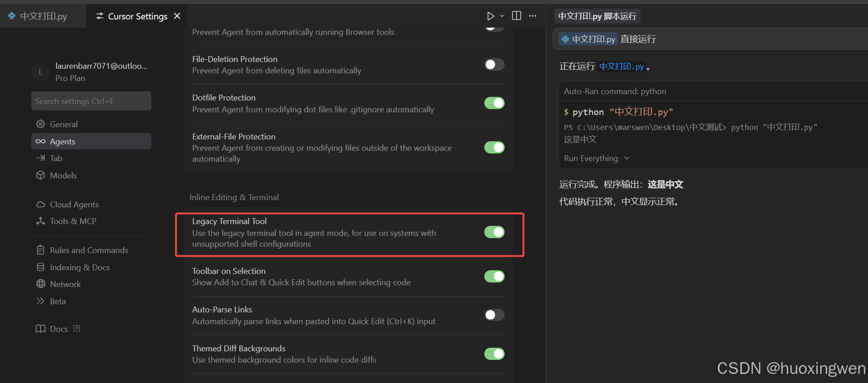This screenshot has width=868, height=383.
Task: Disable Dotfile Protection toggle
Action: [x=494, y=103]
